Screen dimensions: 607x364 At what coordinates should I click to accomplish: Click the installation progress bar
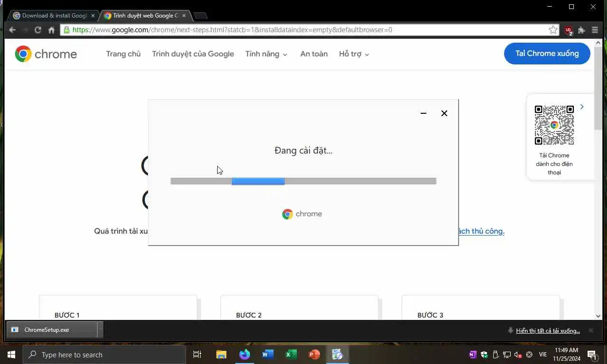[303, 181]
